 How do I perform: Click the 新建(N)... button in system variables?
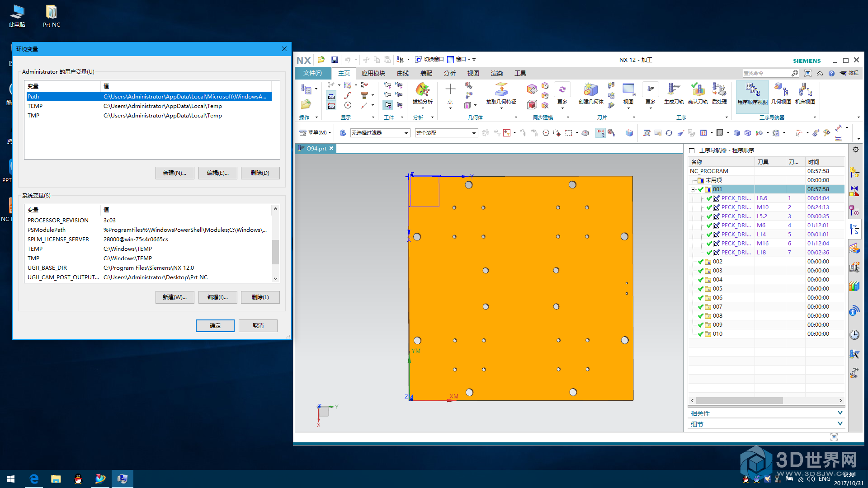pyautogui.click(x=174, y=297)
